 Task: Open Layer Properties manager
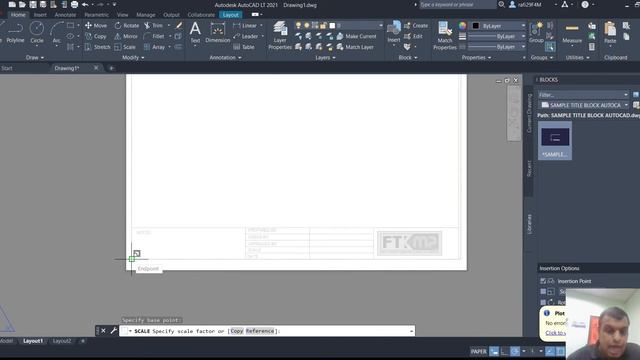point(280,35)
